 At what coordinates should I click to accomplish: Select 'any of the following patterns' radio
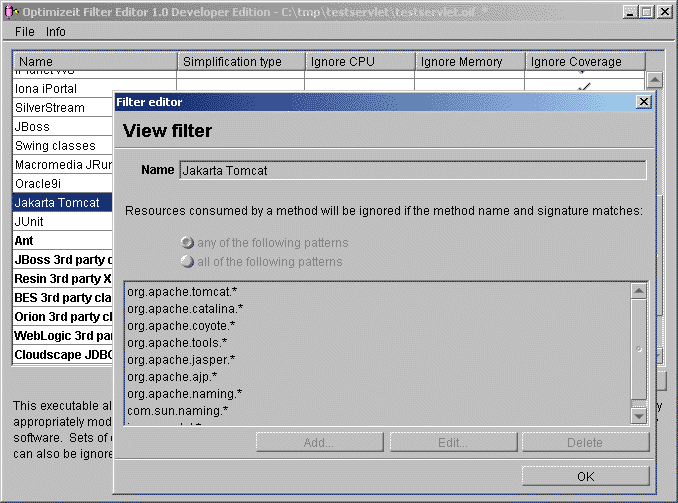pyautogui.click(x=186, y=243)
